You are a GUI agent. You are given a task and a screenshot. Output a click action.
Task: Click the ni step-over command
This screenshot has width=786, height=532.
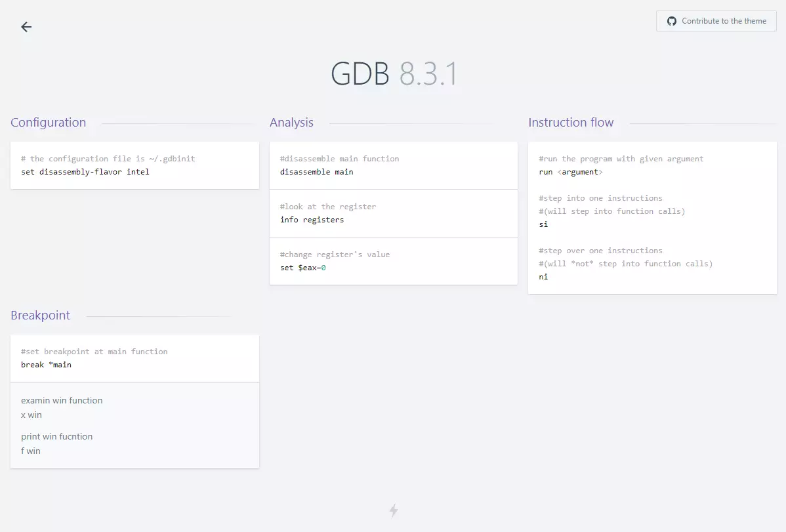coord(543,277)
